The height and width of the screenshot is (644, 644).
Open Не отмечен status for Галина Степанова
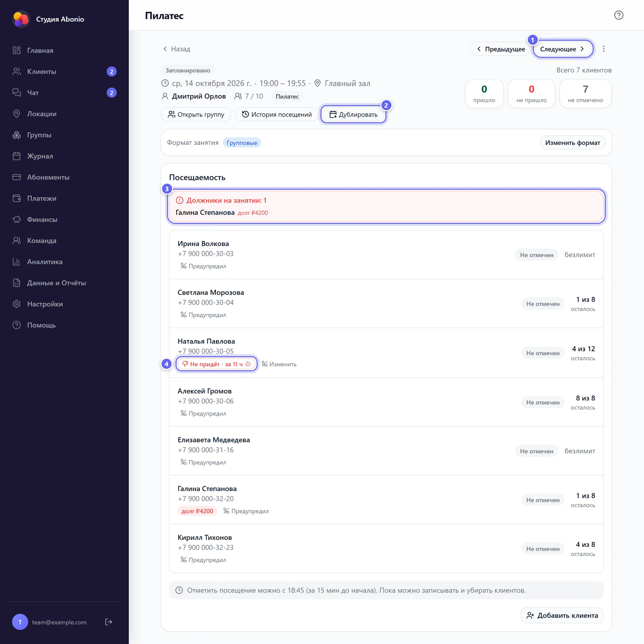(543, 500)
